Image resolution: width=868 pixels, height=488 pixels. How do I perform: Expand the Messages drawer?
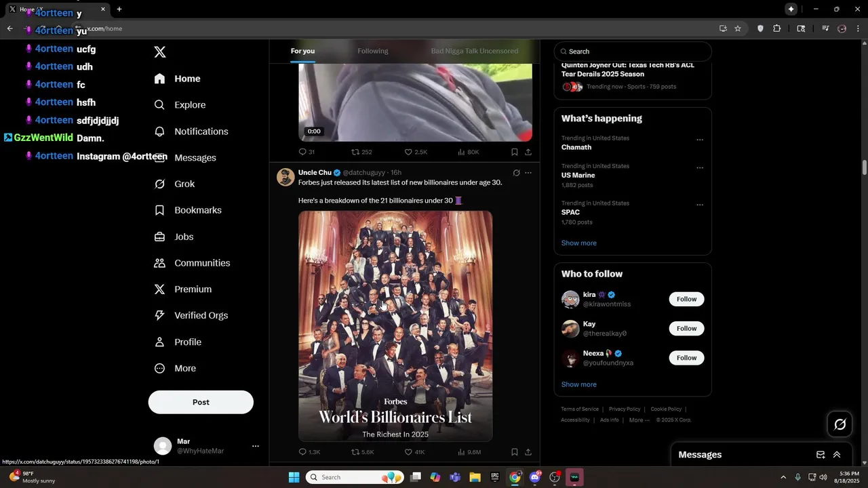click(x=837, y=455)
